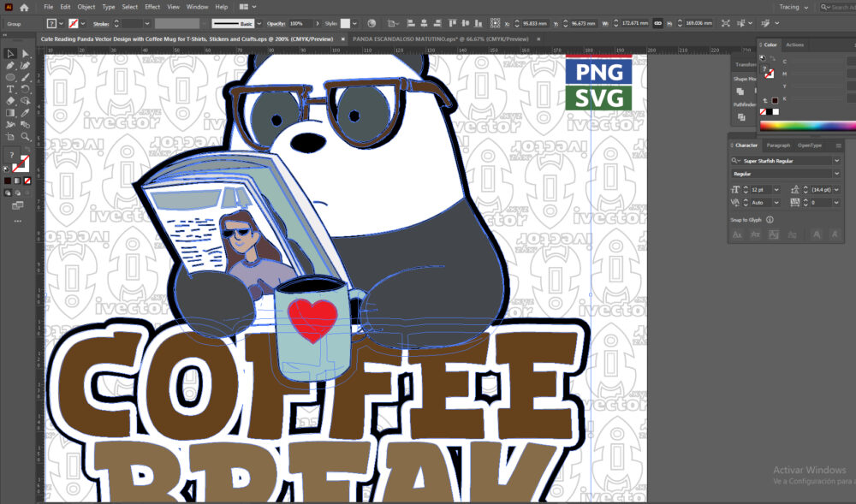The height and width of the screenshot is (504, 856).
Task: Click vertical align bottom icon
Action: point(479,23)
